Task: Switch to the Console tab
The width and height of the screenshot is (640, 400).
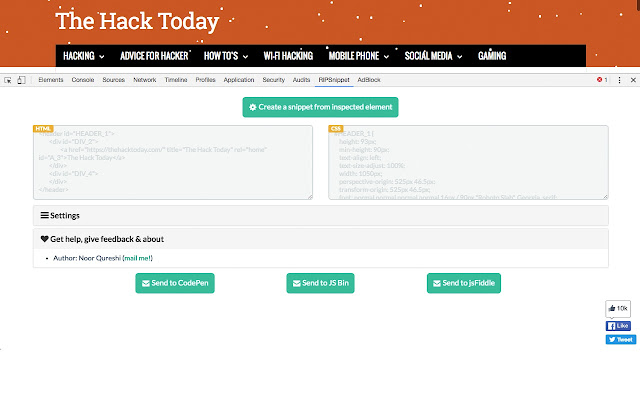Action: coord(83,80)
